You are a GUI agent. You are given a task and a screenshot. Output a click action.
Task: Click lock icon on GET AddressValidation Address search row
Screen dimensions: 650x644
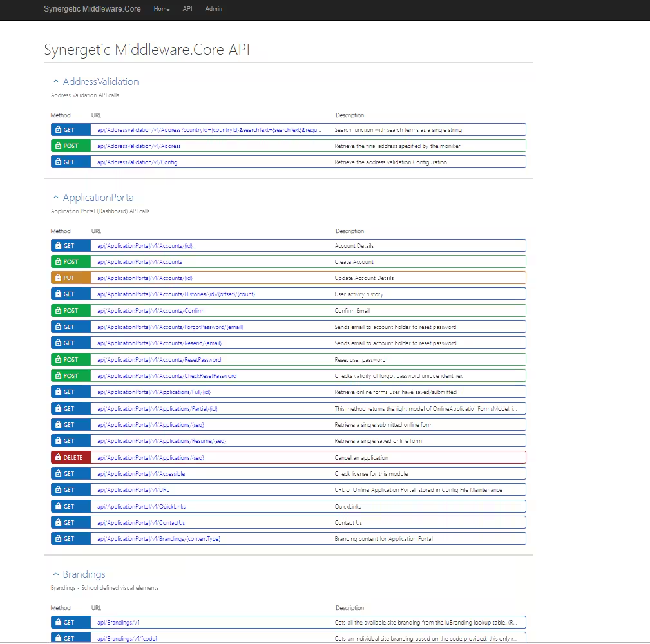(x=58, y=129)
